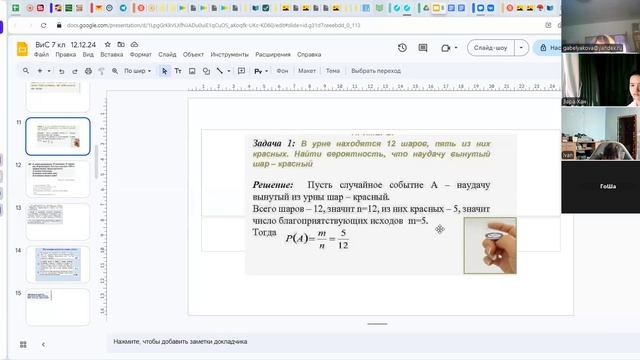Viewport: 640px width, 360px height.
Task: Undo the last action
Action: (62, 71)
